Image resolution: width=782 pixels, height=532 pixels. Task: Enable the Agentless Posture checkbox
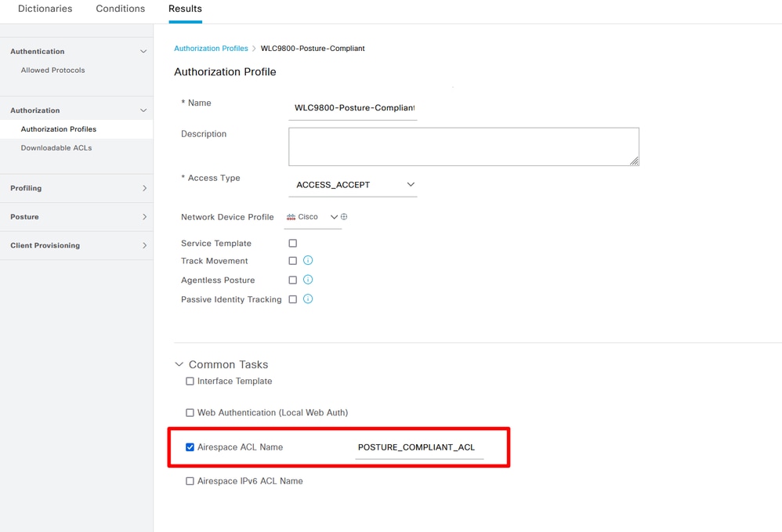pyautogui.click(x=293, y=280)
